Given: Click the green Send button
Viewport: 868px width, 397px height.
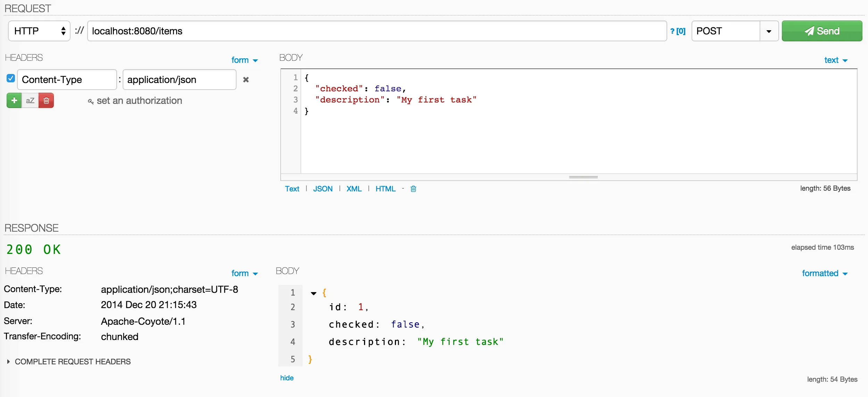Looking at the screenshot, I should pos(822,31).
